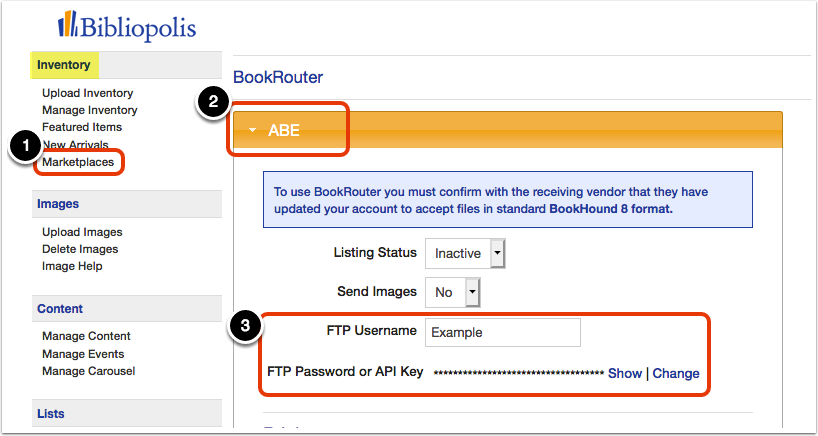Open Featured Items

tap(82, 127)
